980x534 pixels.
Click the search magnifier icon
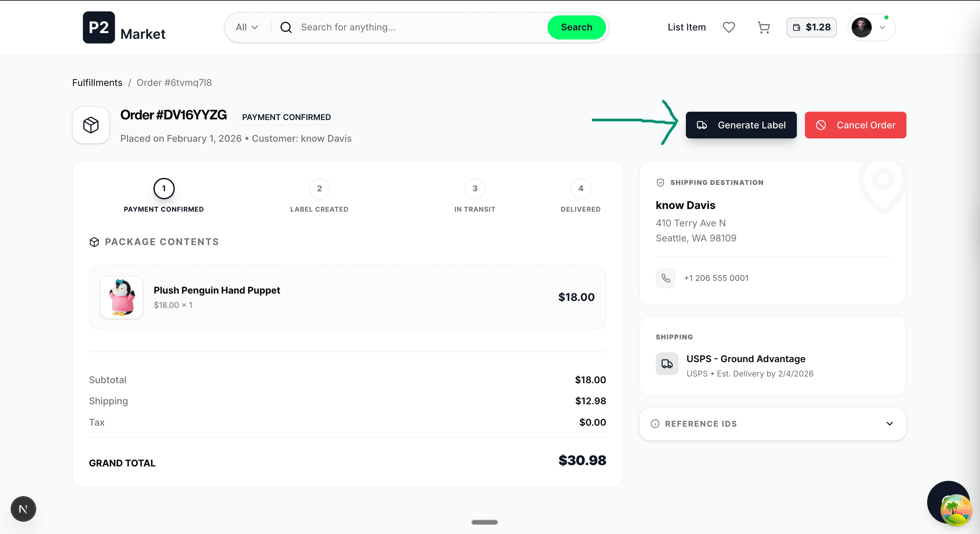[x=286, y=27]
